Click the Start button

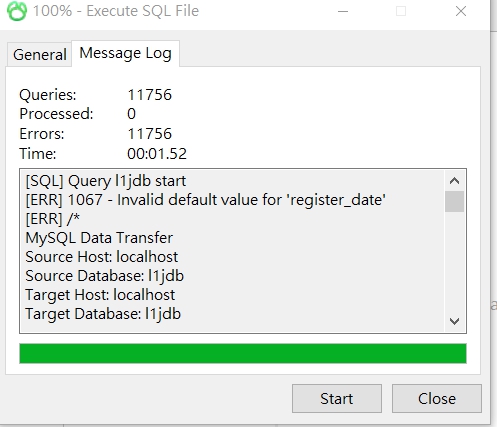pyautogui.click(x=337, y=398)
